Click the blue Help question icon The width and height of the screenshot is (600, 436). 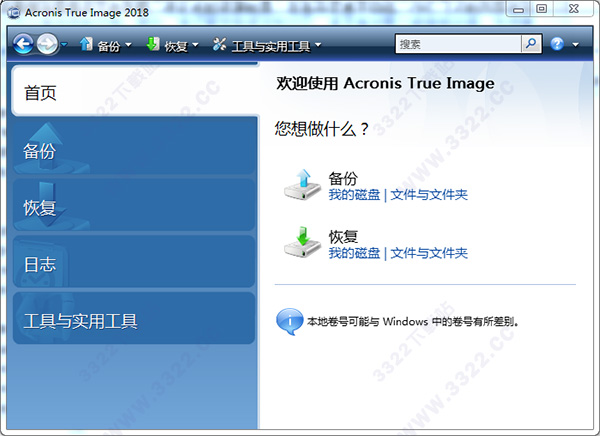point(557,44)
